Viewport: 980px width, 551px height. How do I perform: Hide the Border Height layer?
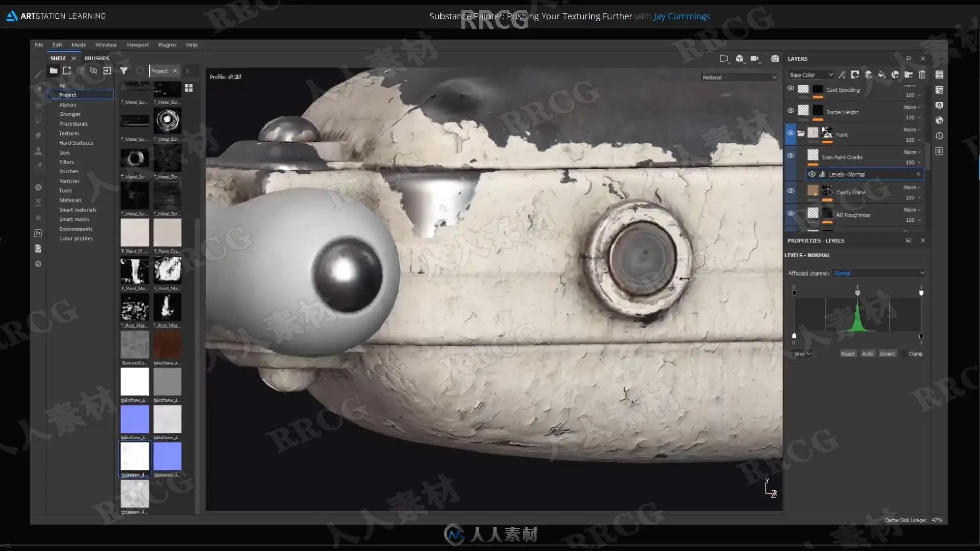pyautogui.click(x=791, y=110)
